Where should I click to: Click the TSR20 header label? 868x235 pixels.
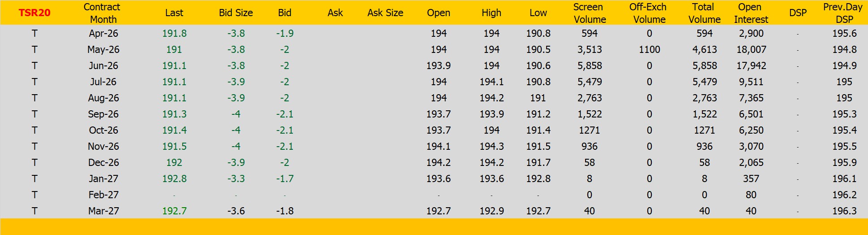pos(34,13)
